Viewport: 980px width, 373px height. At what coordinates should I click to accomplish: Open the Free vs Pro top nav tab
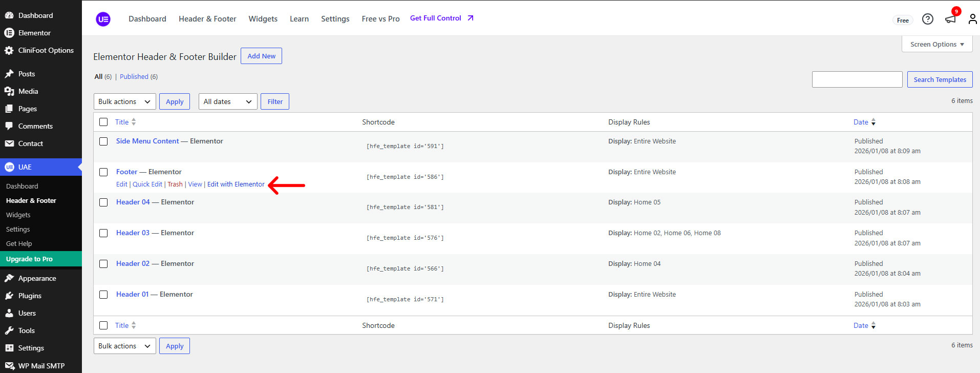pyautogui.click(x=380, y=19)
